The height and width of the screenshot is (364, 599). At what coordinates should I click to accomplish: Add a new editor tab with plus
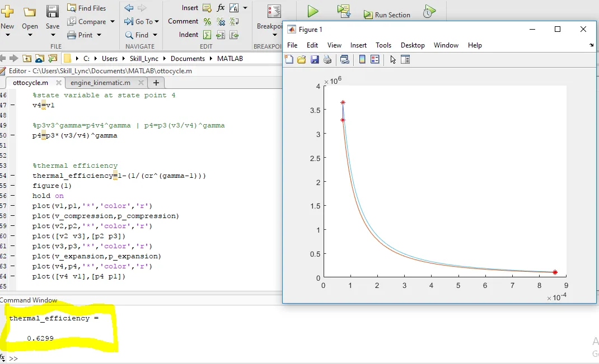(x=156, y=83)
